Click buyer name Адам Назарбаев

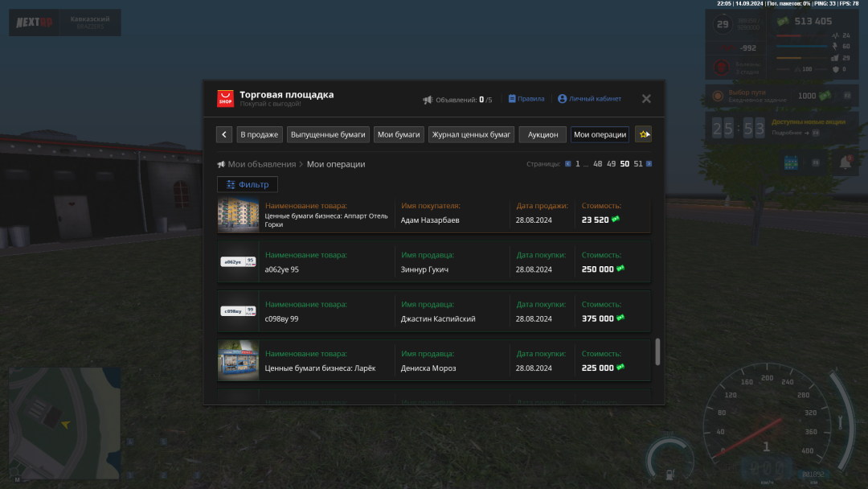pos(429,220)
